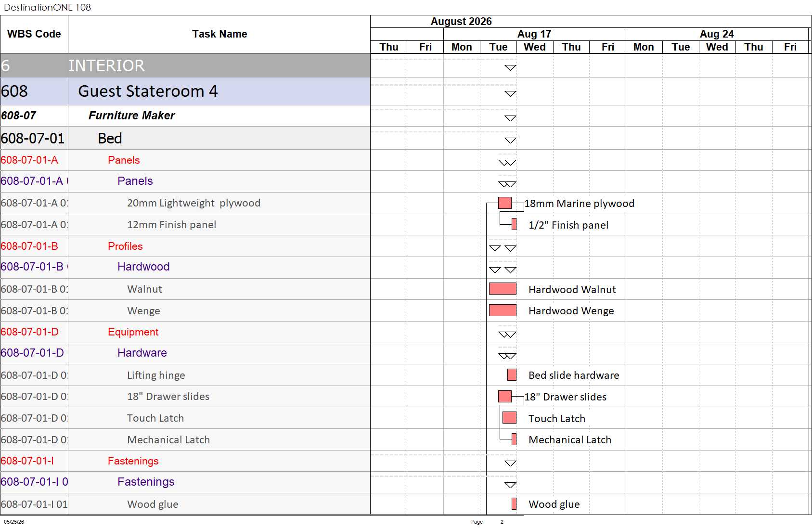Click the 18mm Marine plywood bar
The height and width of the screenshot is (528, 812).
[505, 203]
